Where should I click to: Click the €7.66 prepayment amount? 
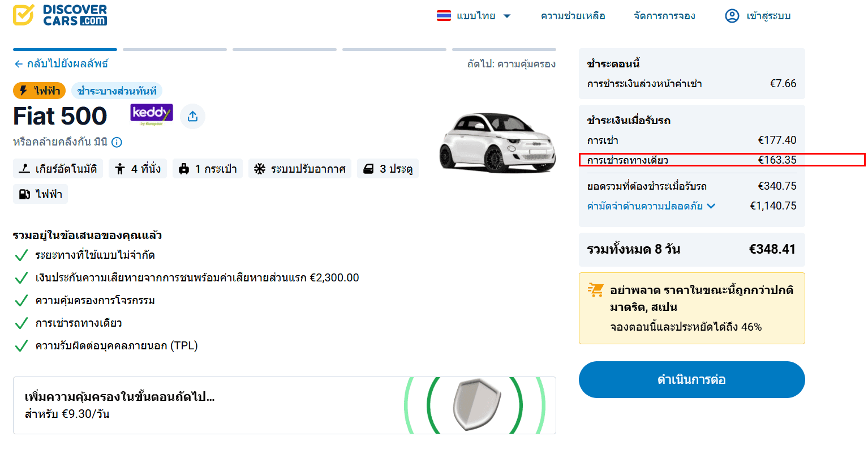coord(783,84)
